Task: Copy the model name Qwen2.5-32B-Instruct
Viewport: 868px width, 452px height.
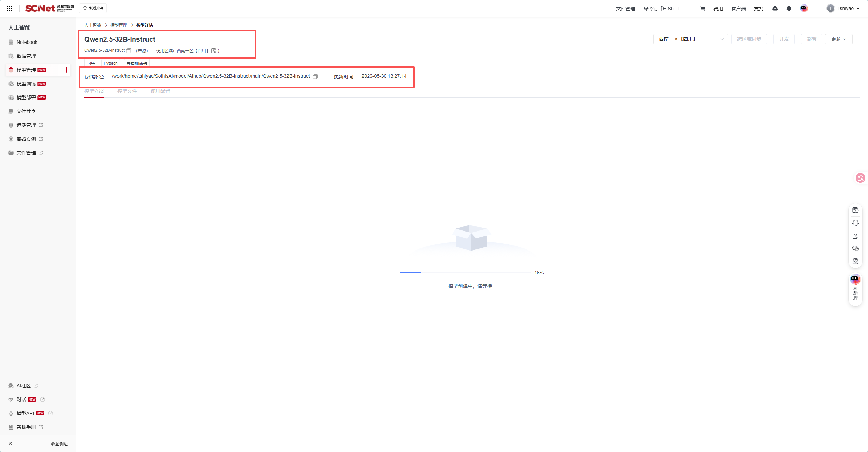Action: coord(129,51)
